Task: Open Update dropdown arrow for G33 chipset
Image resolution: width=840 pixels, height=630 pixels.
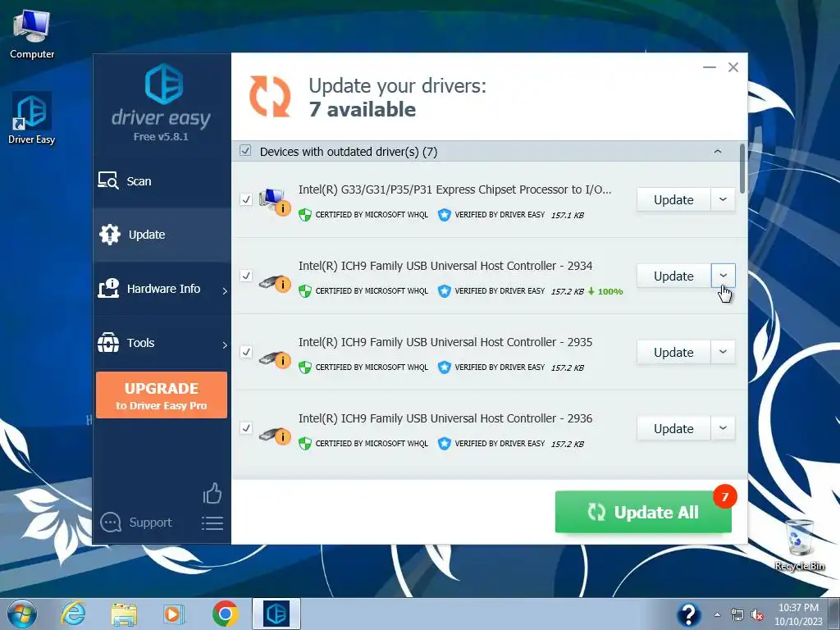Action: point(724,199)
